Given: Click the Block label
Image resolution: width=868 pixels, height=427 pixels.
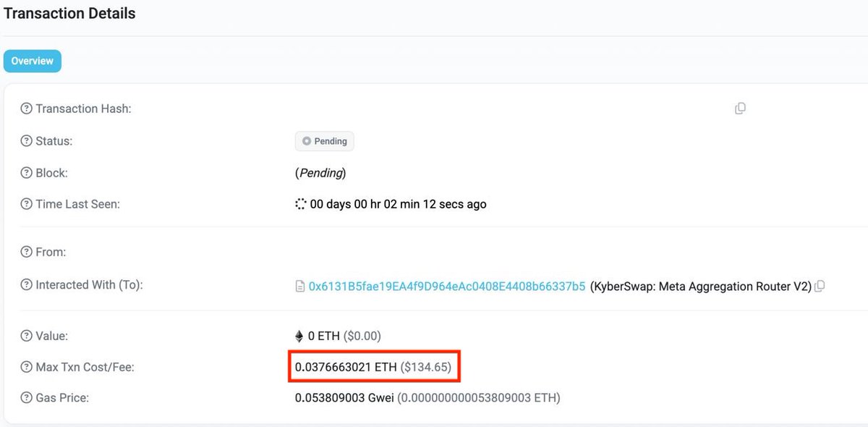Looking at the screenshot, I should click(51, 174).
